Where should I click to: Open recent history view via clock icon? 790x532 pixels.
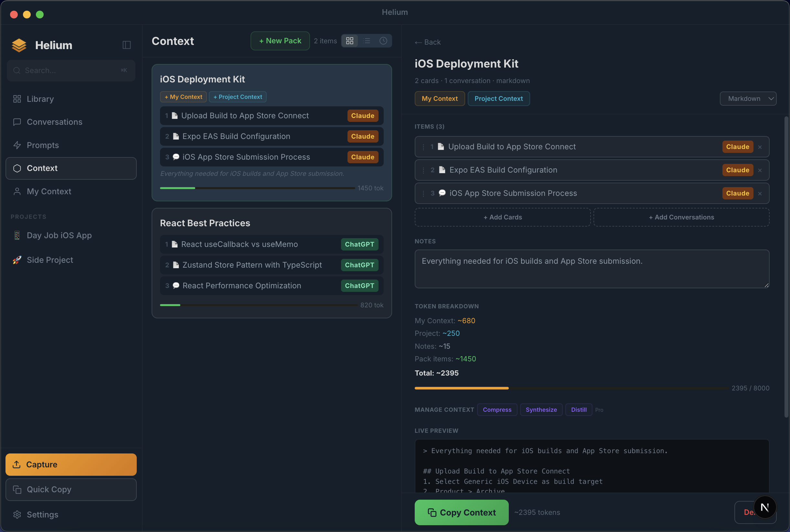[383, 41]
